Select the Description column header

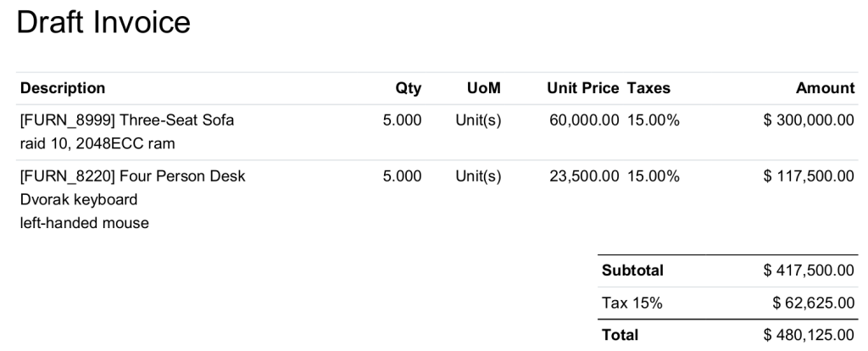(63, 88)
